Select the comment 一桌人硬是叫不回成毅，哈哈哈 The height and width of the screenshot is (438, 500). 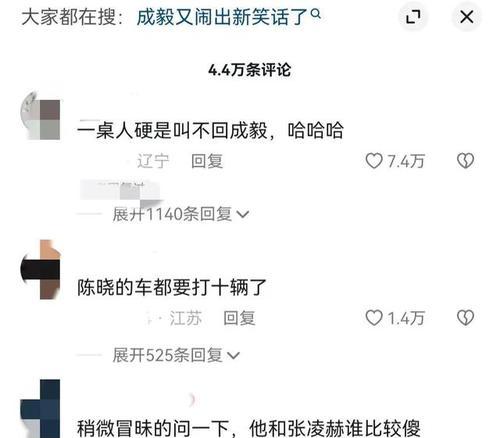coord(210,130)
